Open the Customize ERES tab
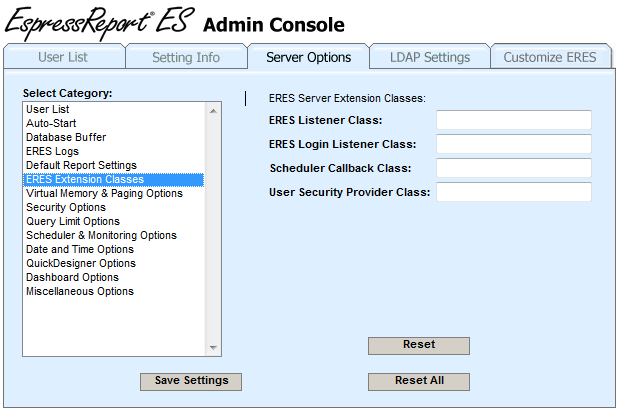The image size is (623, 413). point(551,57)
